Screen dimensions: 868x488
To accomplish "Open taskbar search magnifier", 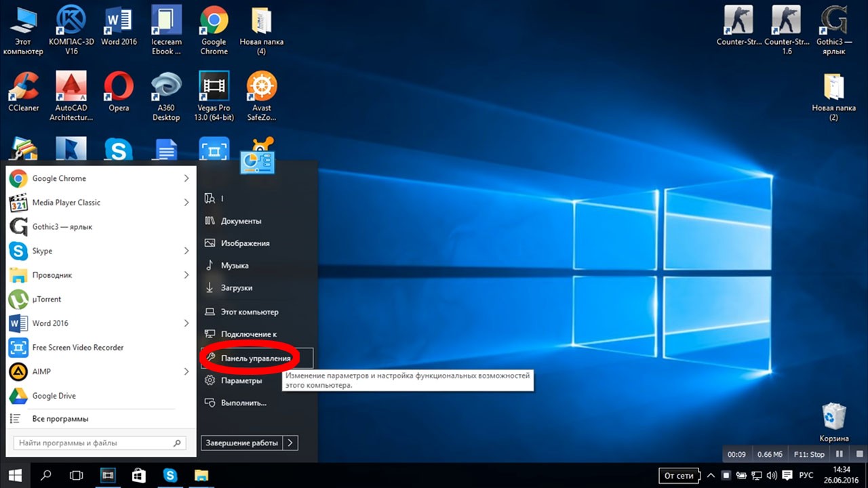I will click(46, 476).
